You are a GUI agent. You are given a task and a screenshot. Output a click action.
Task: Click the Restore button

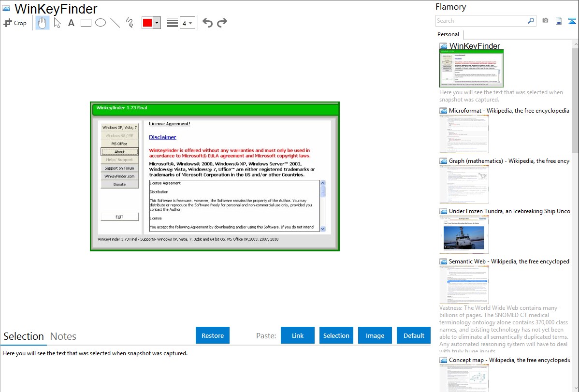tap(213, 335)
